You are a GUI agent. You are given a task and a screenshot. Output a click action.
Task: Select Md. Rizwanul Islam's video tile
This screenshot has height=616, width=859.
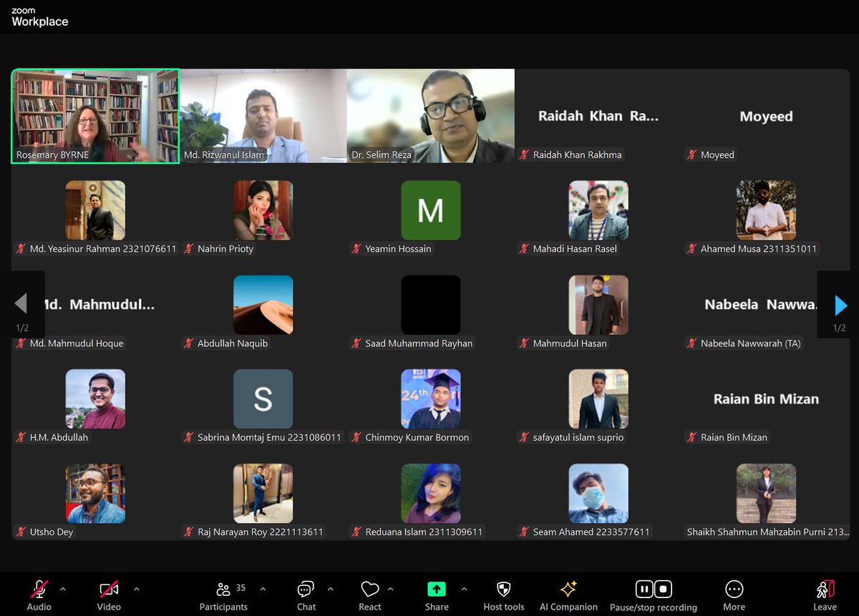[263, 116]
